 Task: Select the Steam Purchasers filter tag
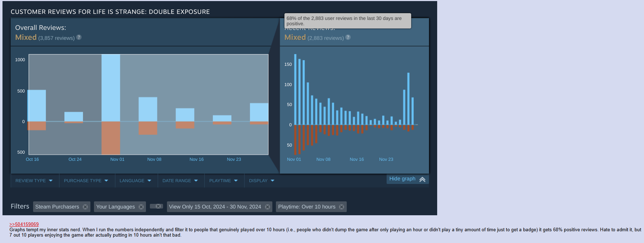[62, 207]
